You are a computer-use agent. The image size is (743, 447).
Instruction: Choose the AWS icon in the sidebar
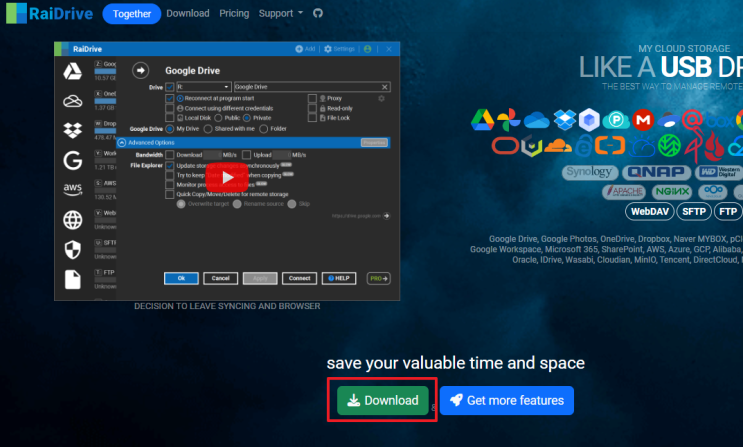tap(72, 189)
